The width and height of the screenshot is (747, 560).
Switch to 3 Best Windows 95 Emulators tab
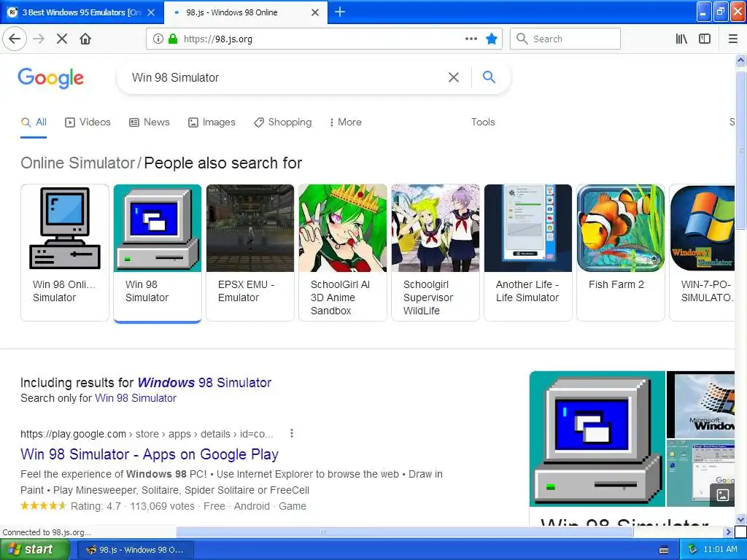tap(82, 12)
